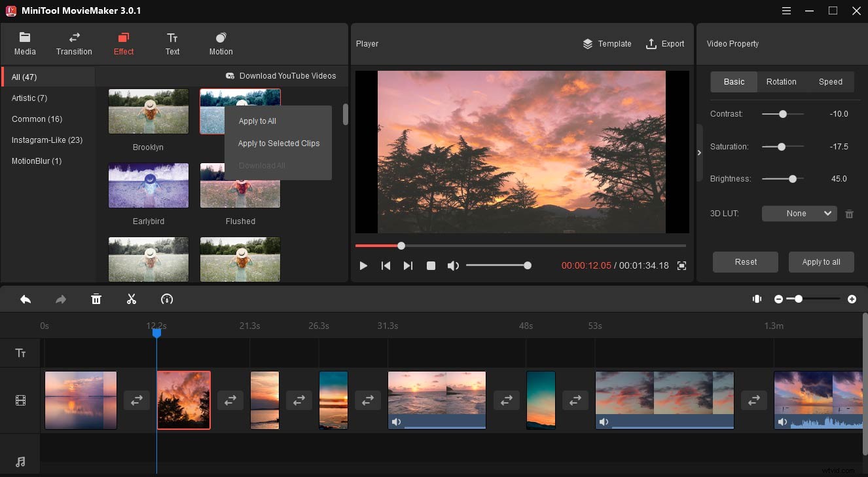Click the zoom-to-fit timeline icon
Image resolution: width=868 pixels, height=477 pixels.
pyautogui.click(x=757, y=299)
